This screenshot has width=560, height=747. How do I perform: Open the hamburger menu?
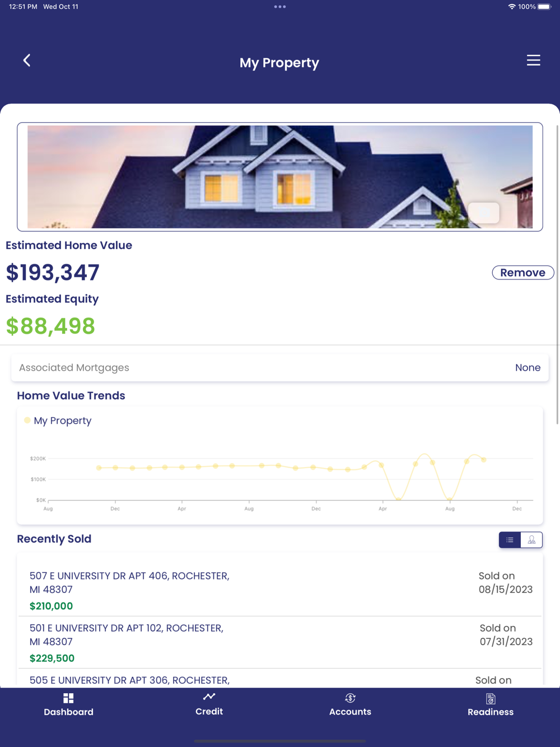533,60
